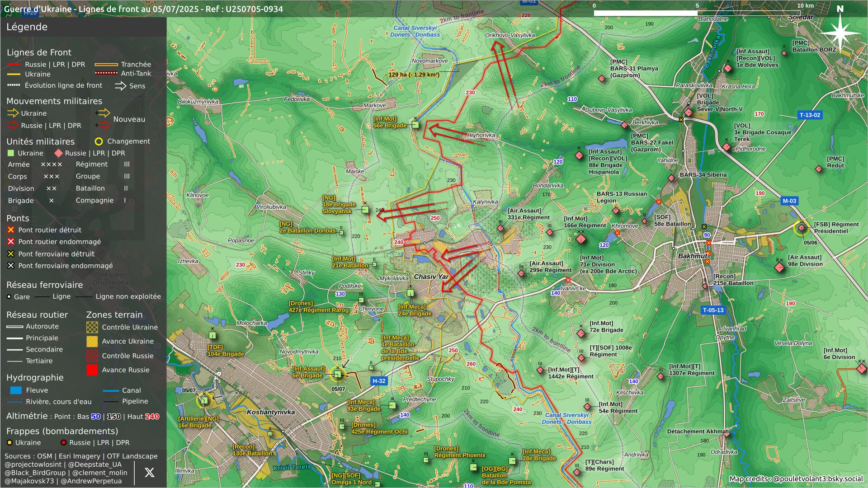Click the 24e Brigade green unit square
The width and height of the screenshot is (868, 488).
[x=410, y=293]
